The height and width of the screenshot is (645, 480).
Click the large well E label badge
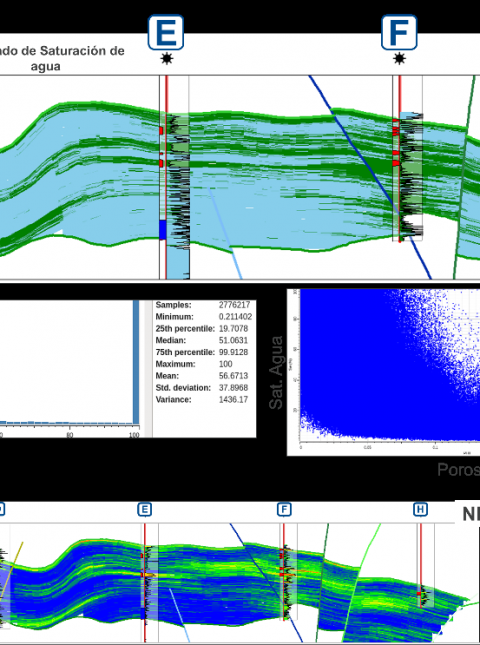[166, 32]
